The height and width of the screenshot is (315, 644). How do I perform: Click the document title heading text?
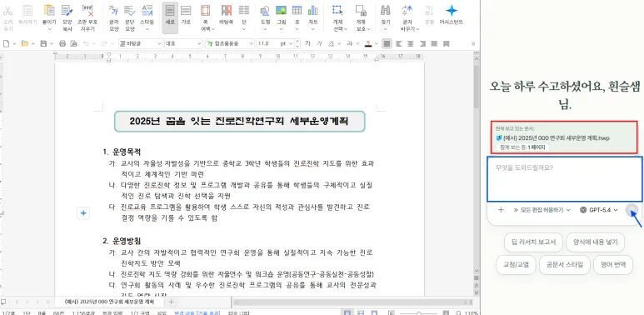(x=239, y=121)
